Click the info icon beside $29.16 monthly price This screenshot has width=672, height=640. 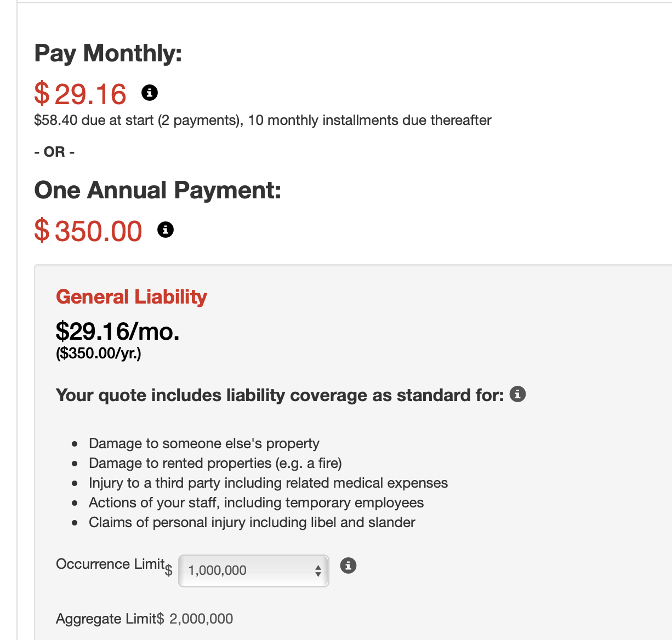(150, 93)
